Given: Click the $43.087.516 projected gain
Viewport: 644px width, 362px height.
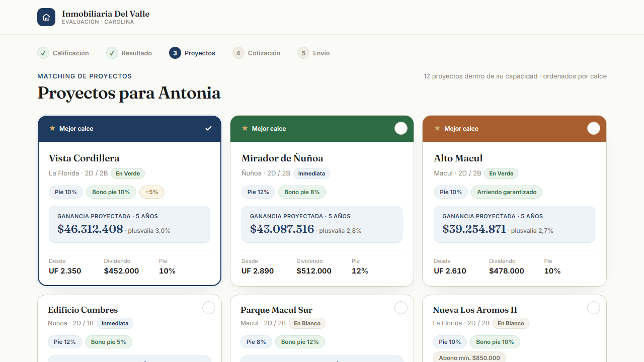Looking at the screenshot, I should 282,229.
